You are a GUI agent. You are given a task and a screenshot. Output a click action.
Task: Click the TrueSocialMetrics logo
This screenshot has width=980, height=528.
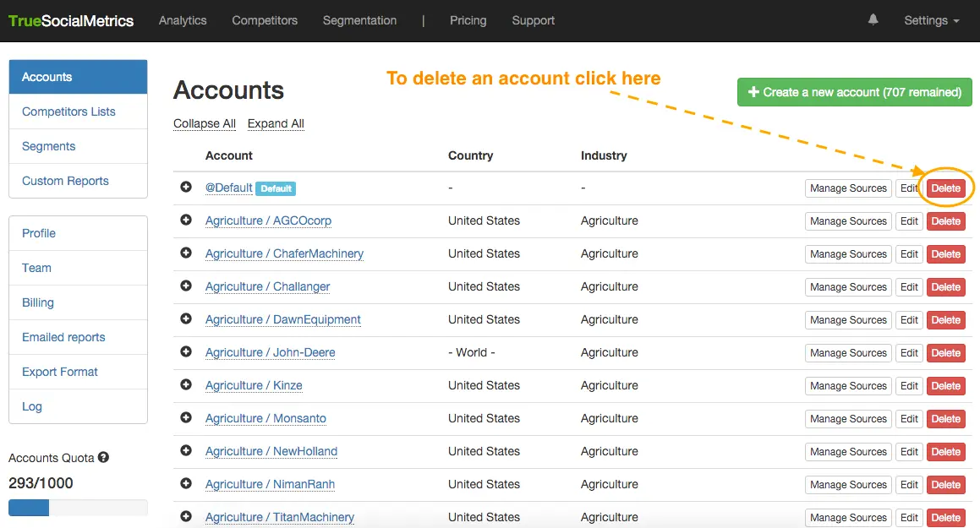point(71,21)
